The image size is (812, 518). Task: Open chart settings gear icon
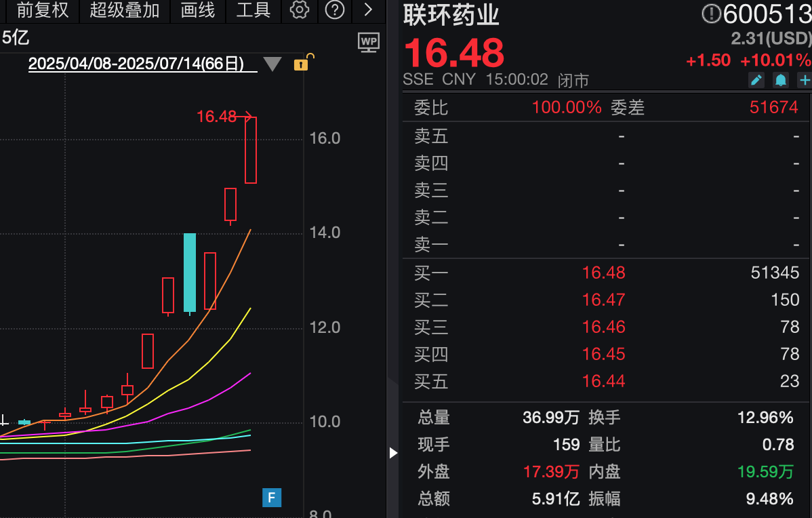click(300, 10)
